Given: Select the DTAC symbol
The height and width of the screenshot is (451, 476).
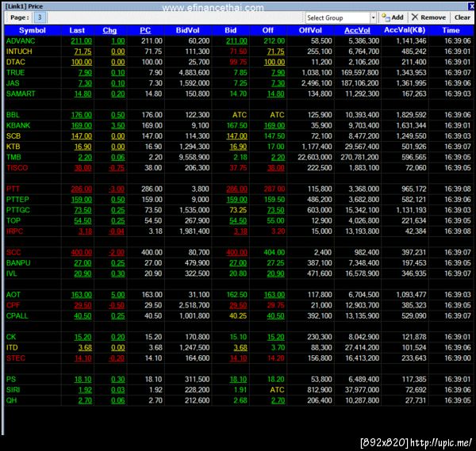Looking at the screenshot, I should pos(16,62).
